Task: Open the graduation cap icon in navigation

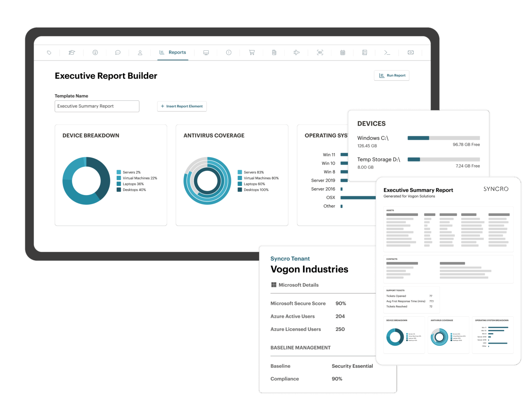Action: click(x=72, y=53)
